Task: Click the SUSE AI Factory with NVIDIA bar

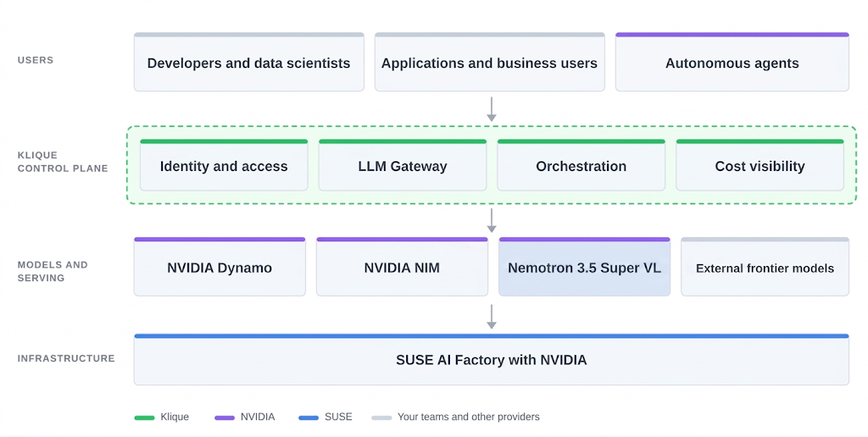Action: pos(491,360)
